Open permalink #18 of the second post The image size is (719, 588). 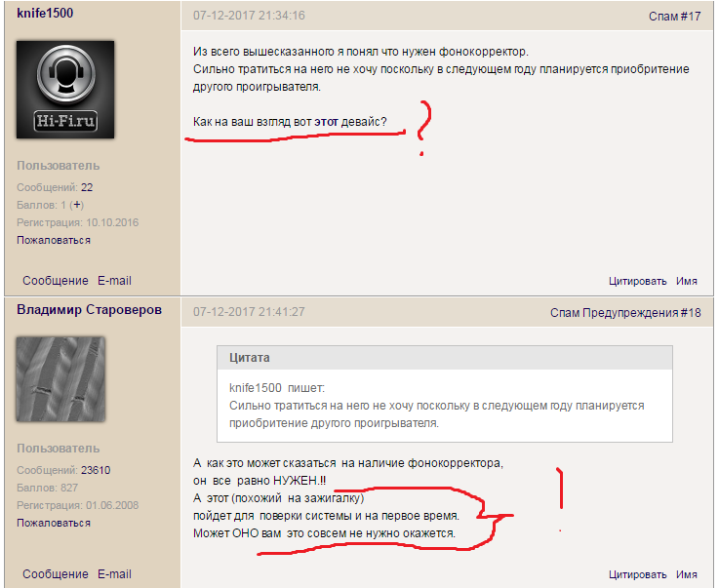[691, 313]
